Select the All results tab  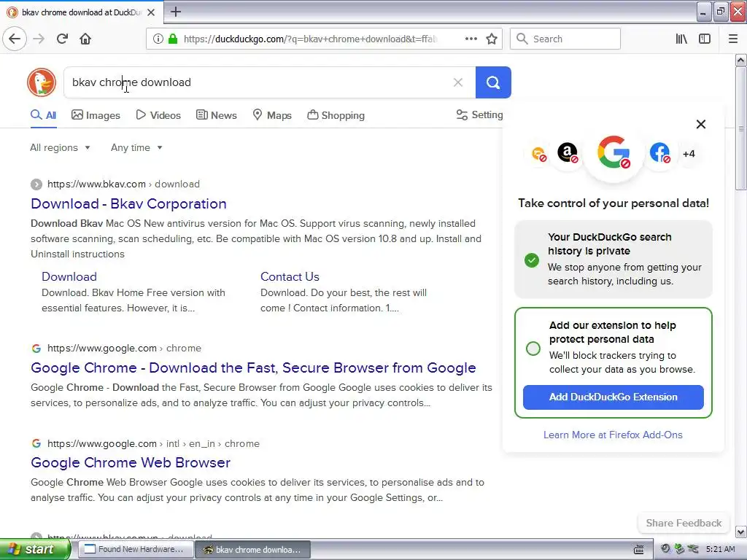43,114
